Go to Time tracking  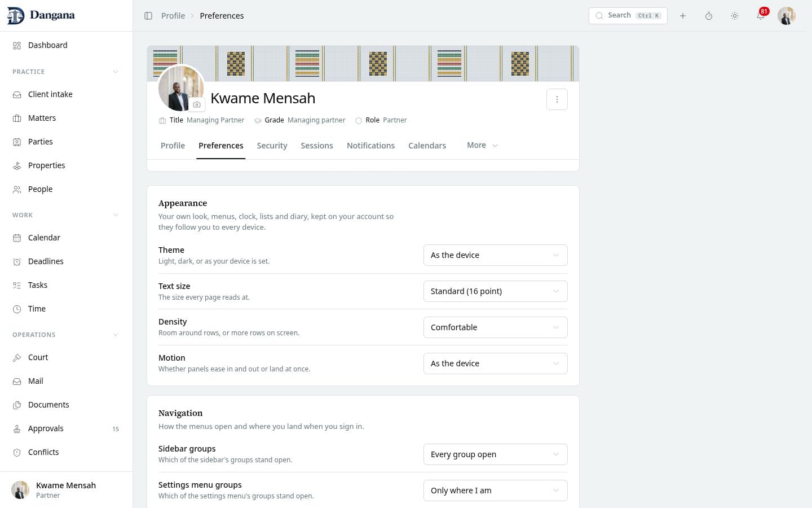67,309
